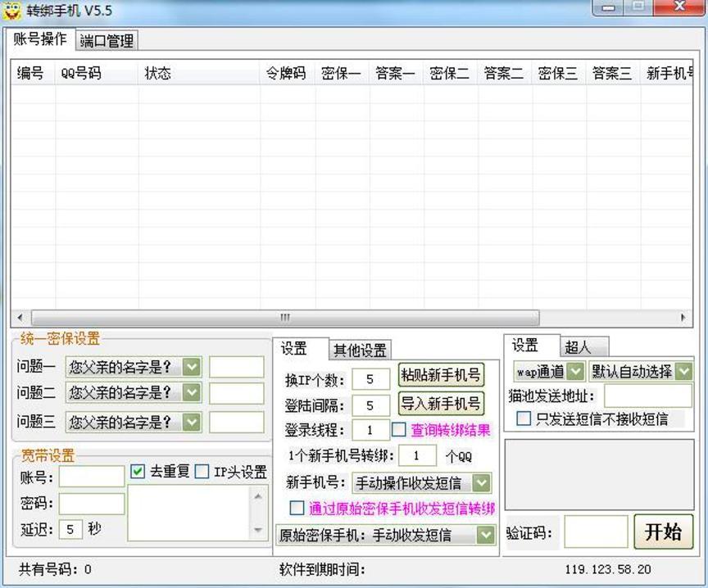Switch to the 端口管理 tab
The width and height of the screenshot is (708, 588).
point(107,40)
